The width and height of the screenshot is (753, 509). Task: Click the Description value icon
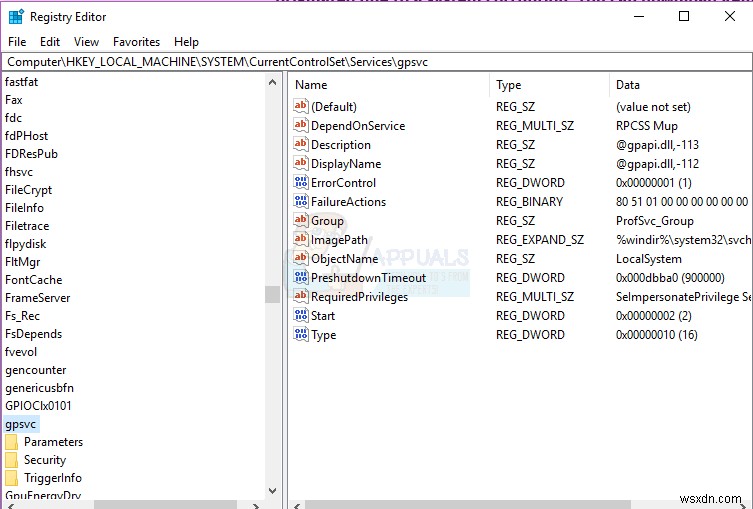[x=301, y=144]
